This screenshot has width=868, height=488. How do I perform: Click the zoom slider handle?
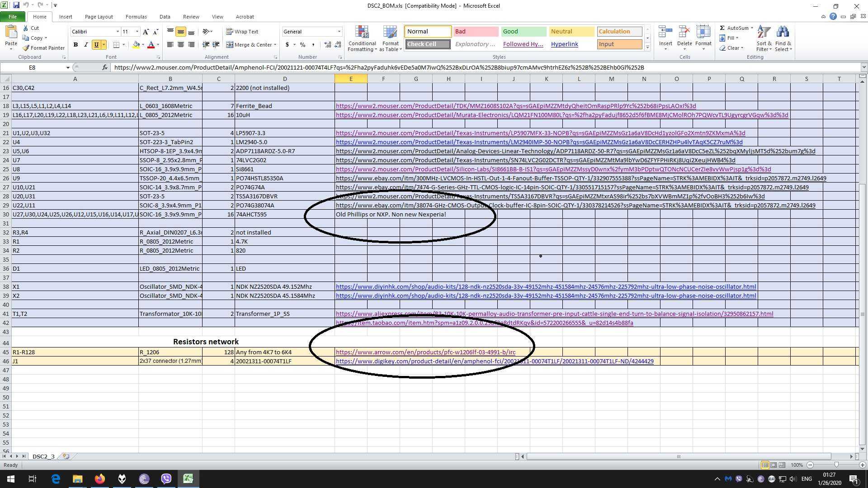coord(836,465)
